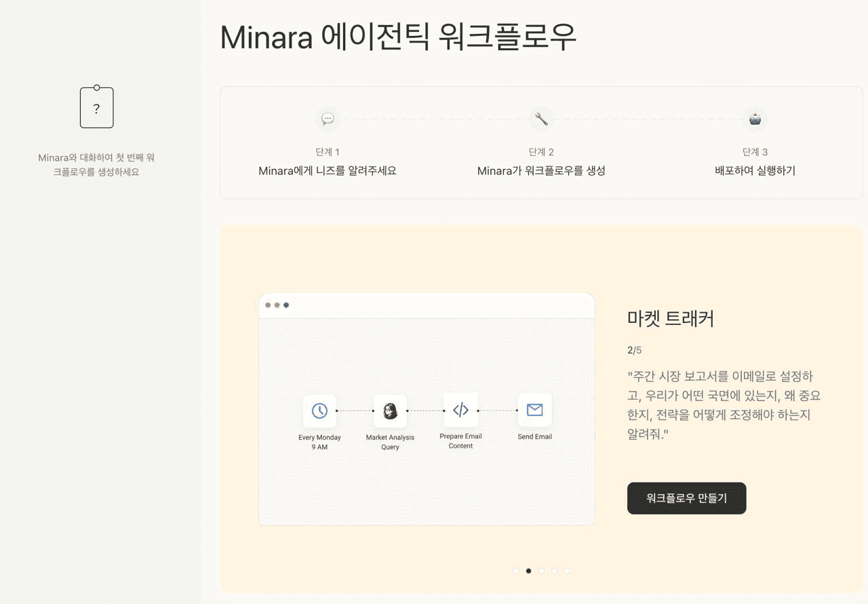This screenshot has height=604, width=868.
Task: Switch to third carousel slide dot
Action: tap(541, 571)
